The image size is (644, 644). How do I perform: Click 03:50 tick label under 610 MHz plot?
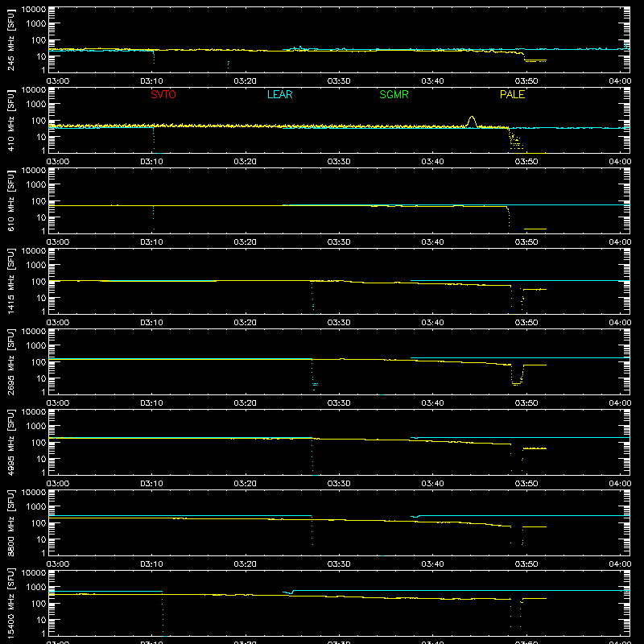[526, 242]
